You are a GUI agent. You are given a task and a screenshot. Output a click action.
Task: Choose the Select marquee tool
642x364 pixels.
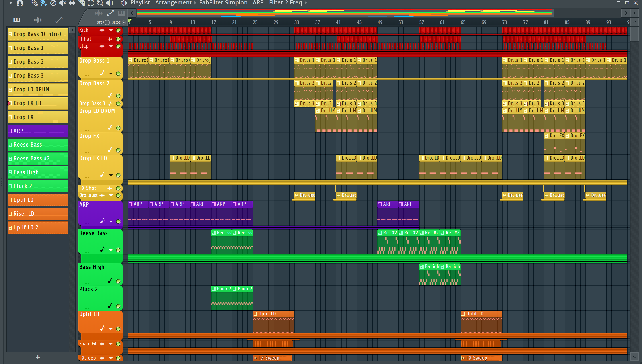tap(91, 3)
